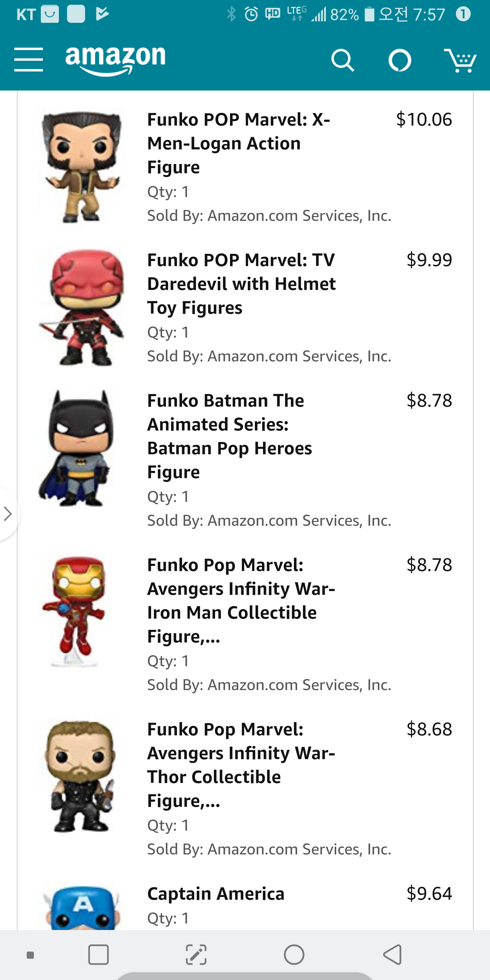Tap the Daredevil figure thumbnail image
The height and width of the screenshot is (980, 490).
pos(81,307)
